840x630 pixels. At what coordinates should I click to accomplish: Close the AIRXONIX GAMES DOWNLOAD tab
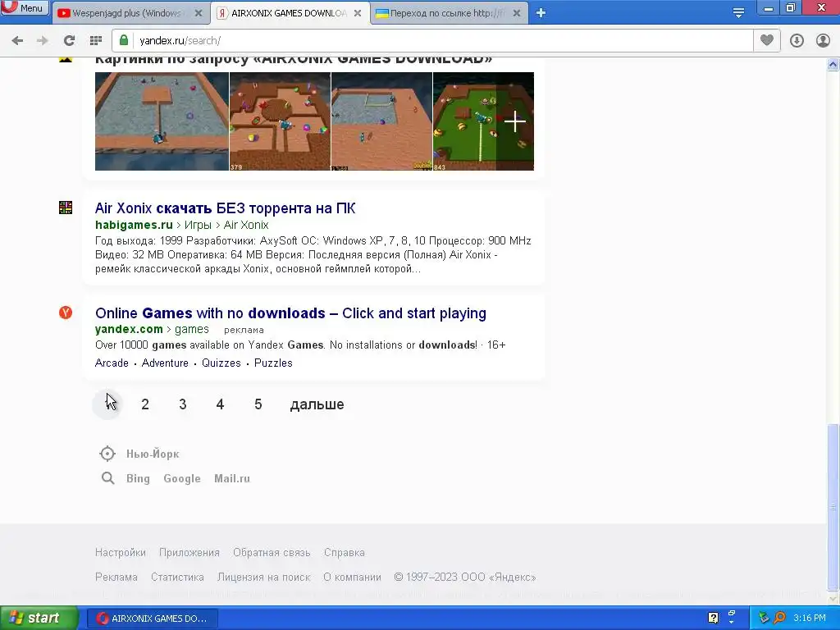pos(358,13)
